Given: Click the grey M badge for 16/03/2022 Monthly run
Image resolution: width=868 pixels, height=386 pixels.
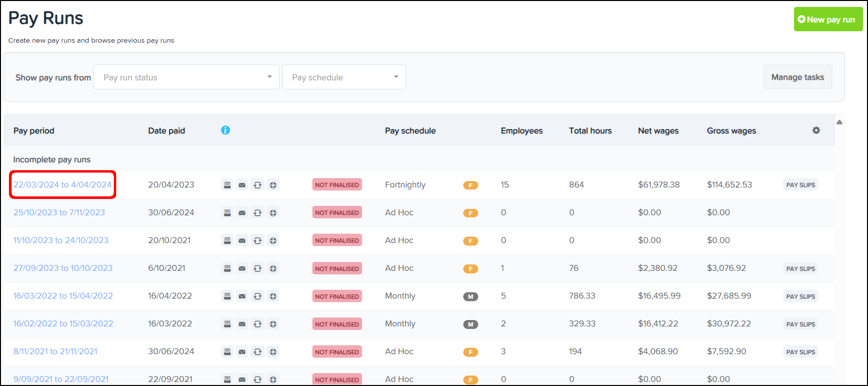Looking at the screenshot, I should (470, 296).
